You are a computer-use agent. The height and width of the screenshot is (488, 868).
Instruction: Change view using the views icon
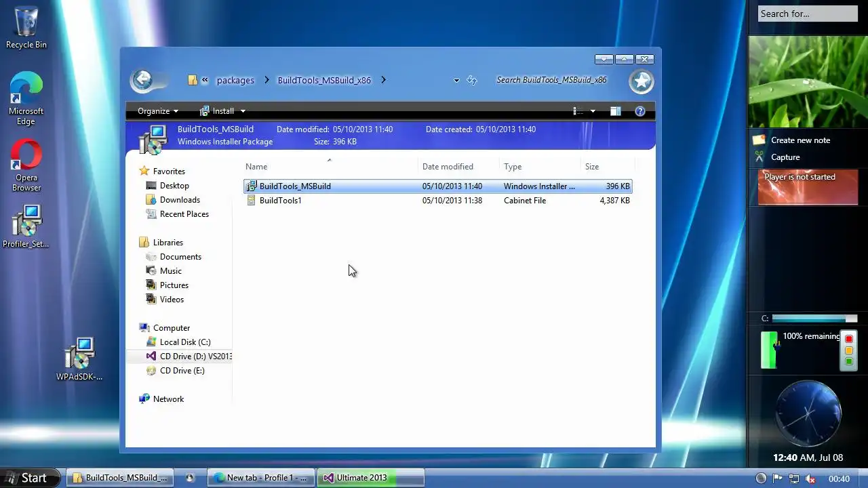(x=578, y=111)
